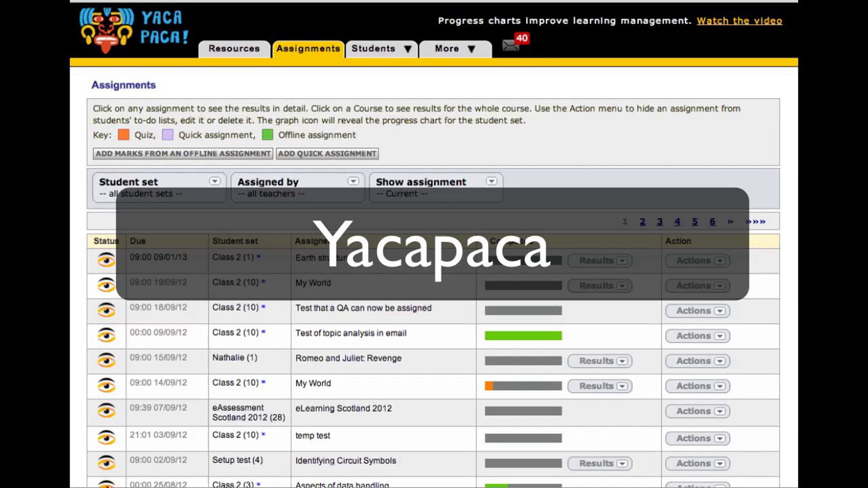The height and width of the screenshot is (488, 868).
Task: Open the Test of topic analysis in email assignment
Action: click(351, 333)
